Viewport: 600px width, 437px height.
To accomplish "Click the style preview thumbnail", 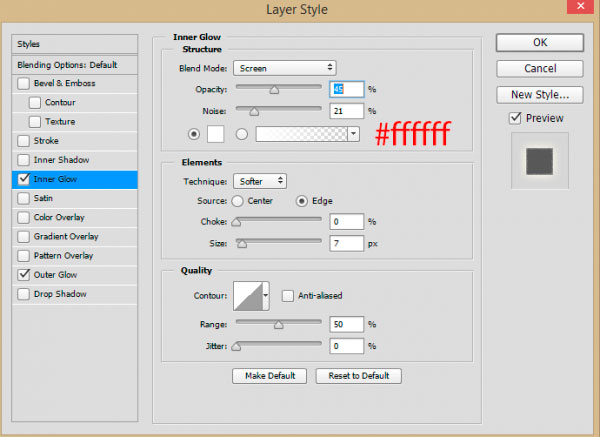I will pyautogui.click(x=540, y=161).
